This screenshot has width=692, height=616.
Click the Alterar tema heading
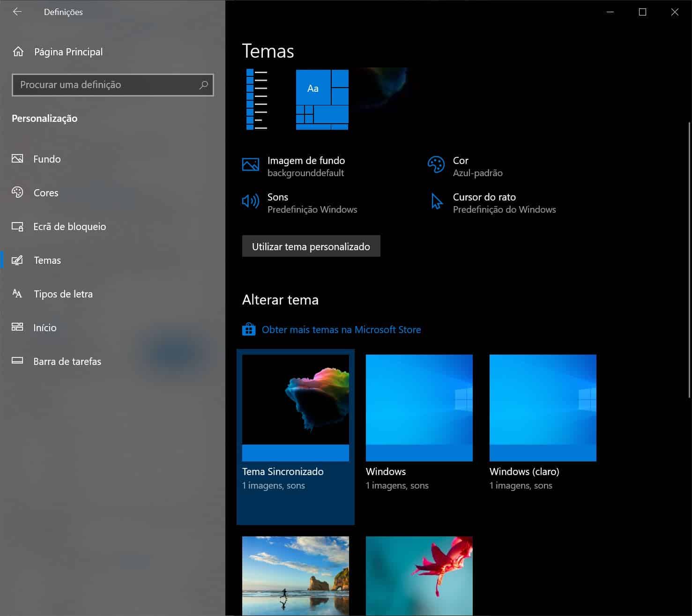click(x=280, y=300)
